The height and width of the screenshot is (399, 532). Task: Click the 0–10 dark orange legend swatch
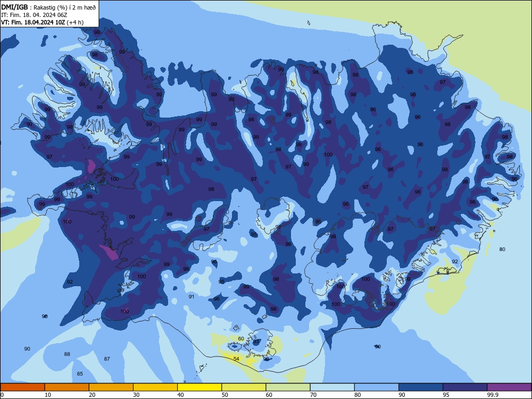tap(22, 387)
